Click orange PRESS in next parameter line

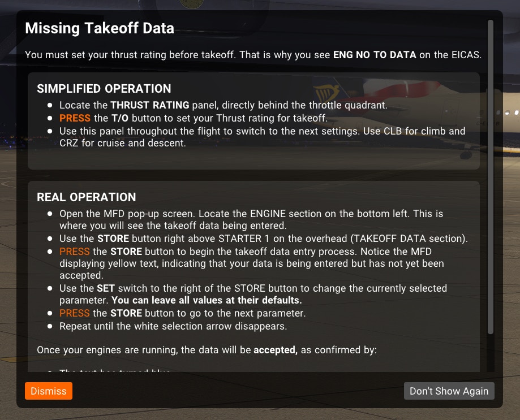(75, 313)
